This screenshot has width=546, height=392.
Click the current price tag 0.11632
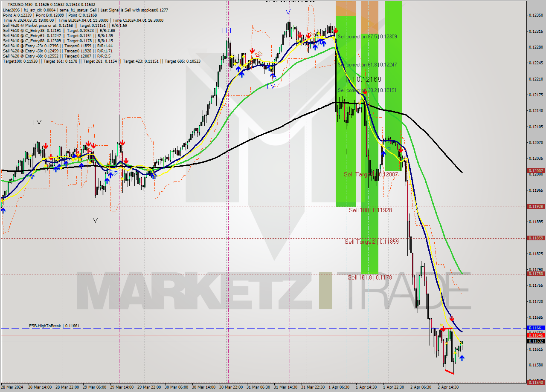pos(536,341)
